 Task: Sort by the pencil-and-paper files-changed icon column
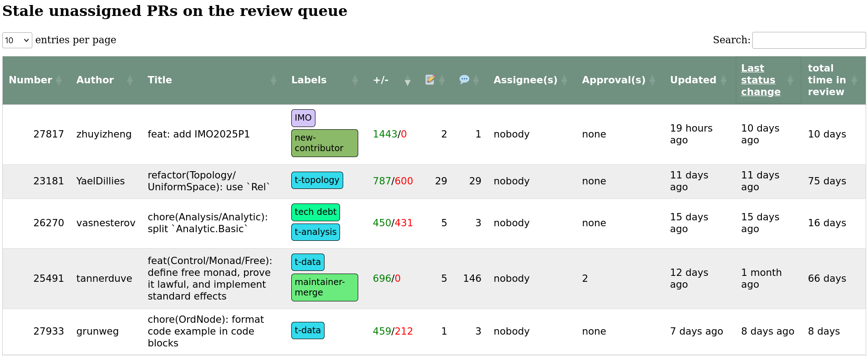pos(430,80)
